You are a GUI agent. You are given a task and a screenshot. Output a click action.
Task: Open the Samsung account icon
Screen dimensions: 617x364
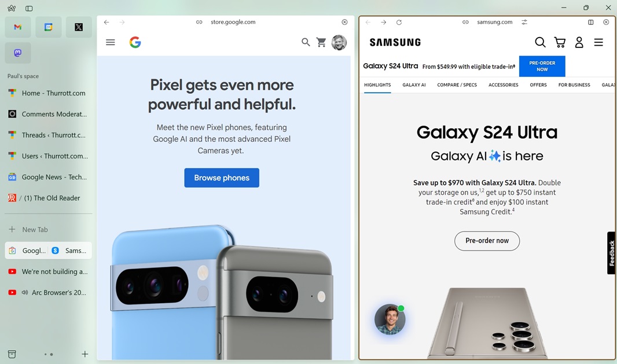pos(579,42)
